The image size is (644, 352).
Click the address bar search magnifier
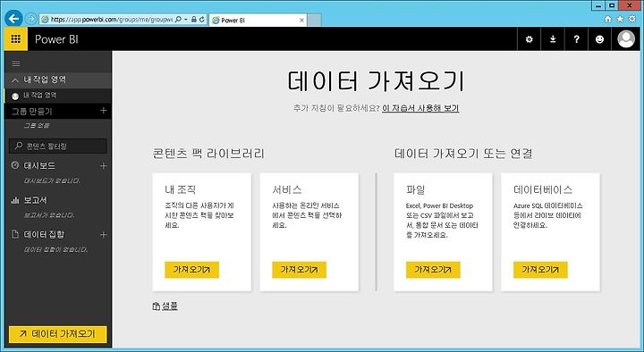click(x=178, y=20)
